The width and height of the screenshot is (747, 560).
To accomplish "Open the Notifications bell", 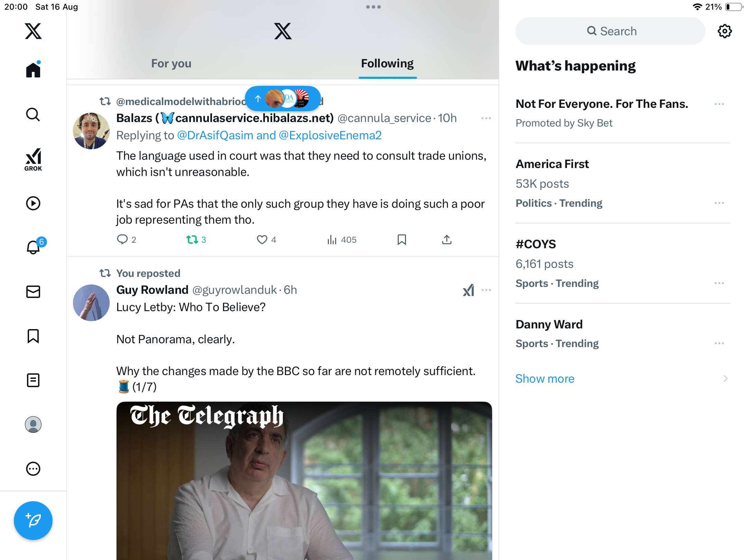I will [x=33, y=247].
